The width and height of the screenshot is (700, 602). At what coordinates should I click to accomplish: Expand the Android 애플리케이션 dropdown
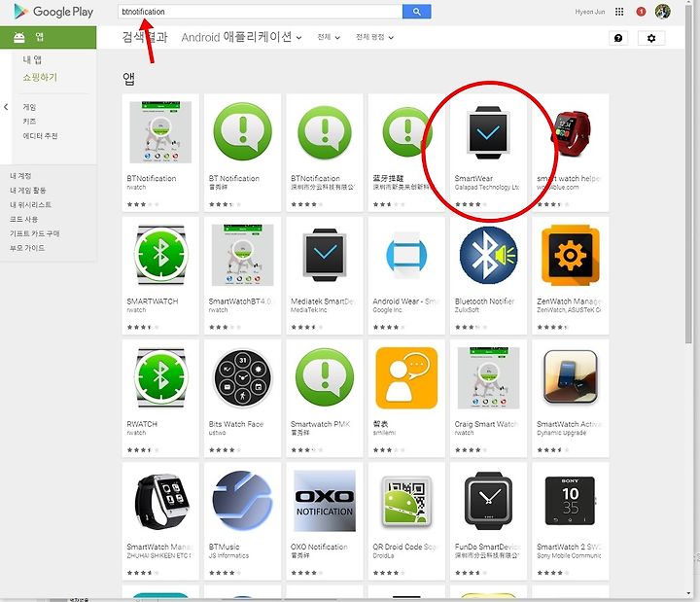coord(241,37)
